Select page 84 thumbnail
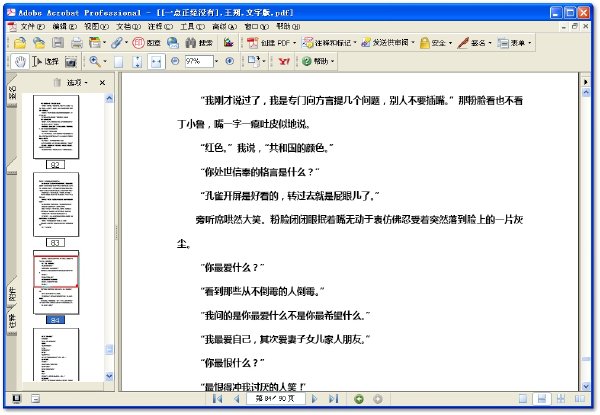Screen dimensions: 600x415 coord(56,283)
